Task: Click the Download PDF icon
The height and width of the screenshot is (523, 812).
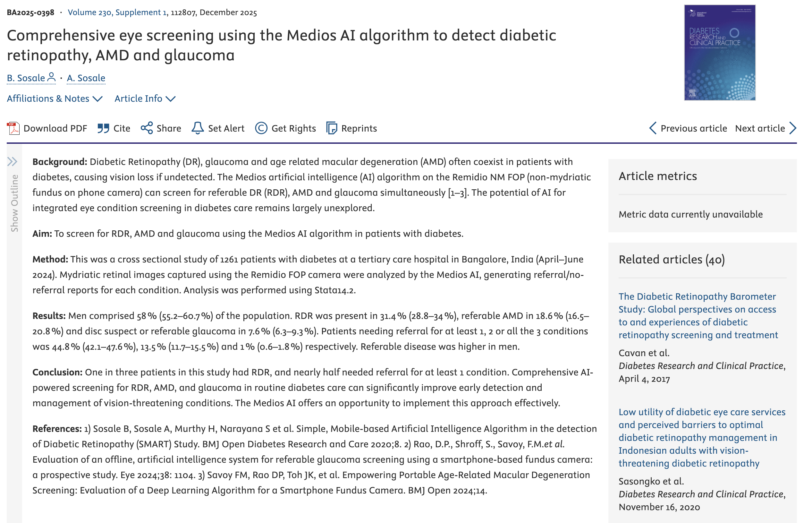Action: point(13,128)
